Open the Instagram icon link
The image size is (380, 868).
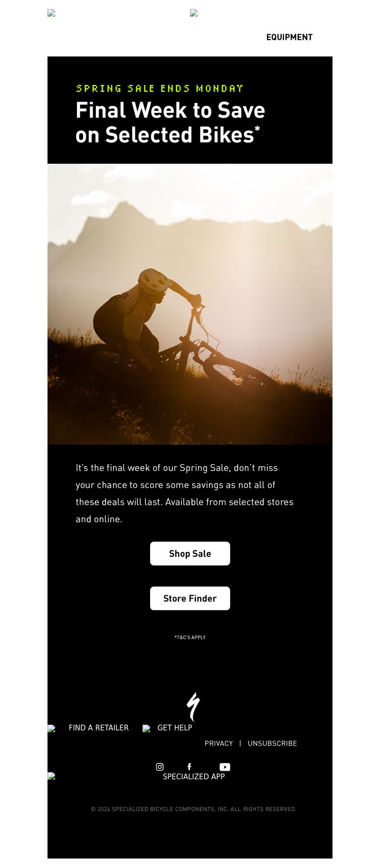(x=160, y=766)
